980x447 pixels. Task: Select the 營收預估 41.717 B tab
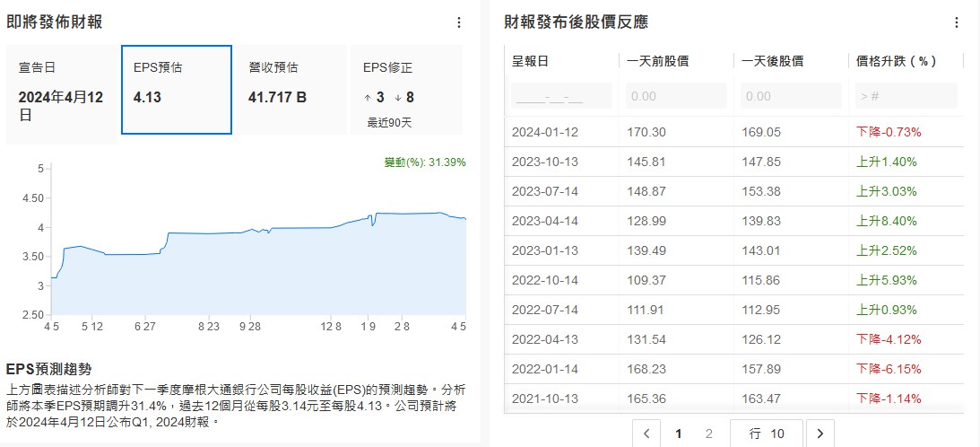[x=291, y=90]
